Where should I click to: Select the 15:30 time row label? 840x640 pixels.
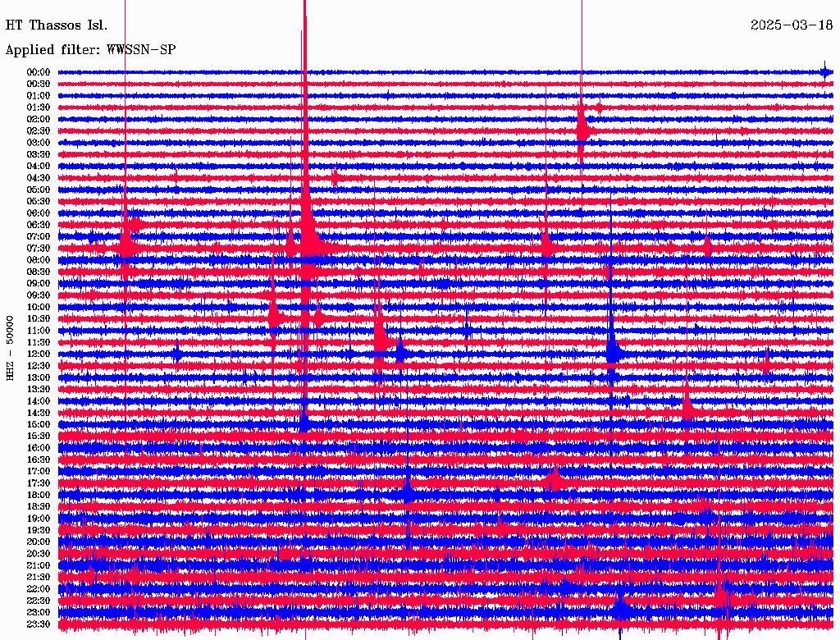pyautogui.click(x=39, y=437)
